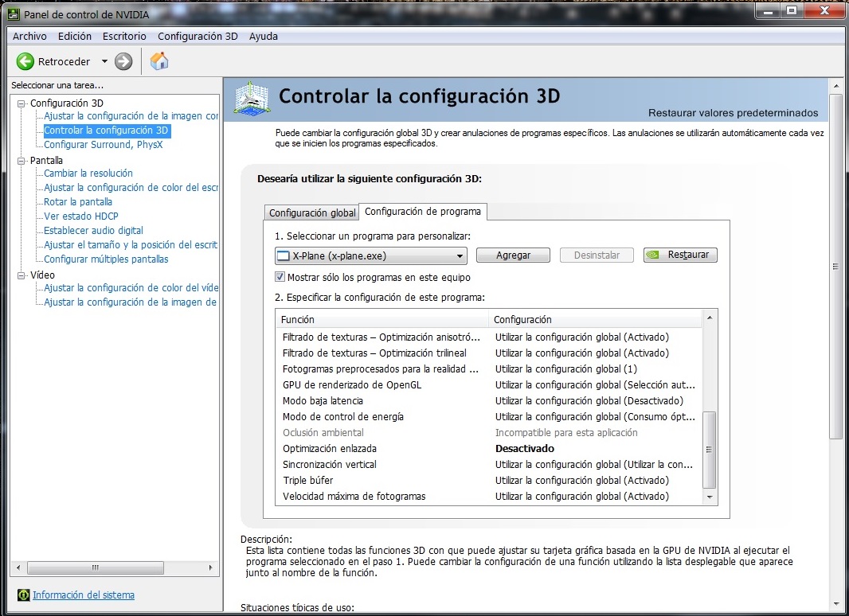
Task: Click task tree scroll right arrow
Action: [x=210, y=567]
